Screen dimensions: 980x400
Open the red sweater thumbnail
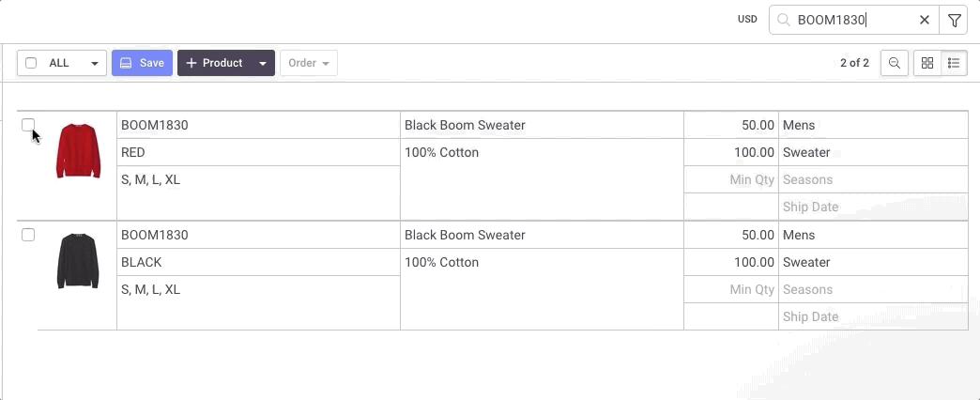pos(78,150)
